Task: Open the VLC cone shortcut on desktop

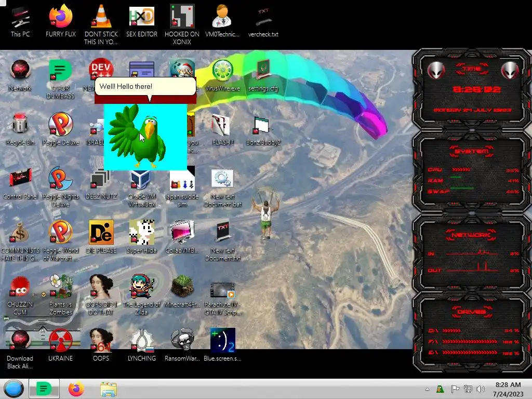Action: [101, 24]
